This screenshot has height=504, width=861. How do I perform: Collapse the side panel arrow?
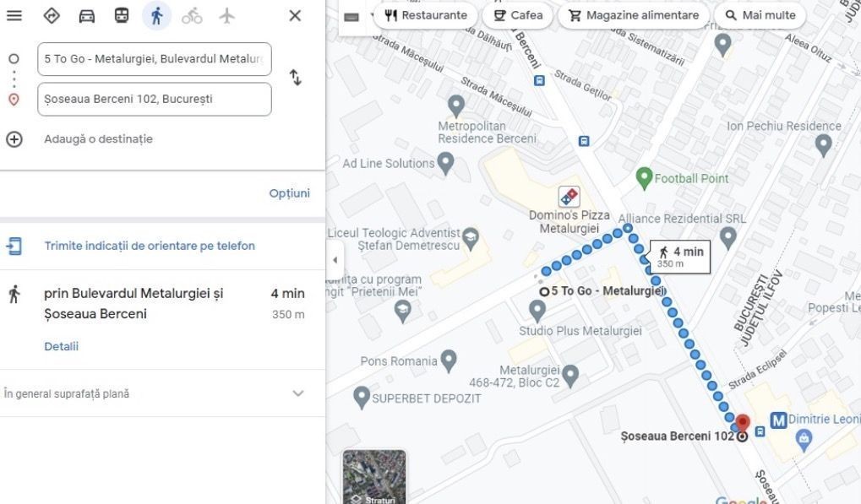pyautogui.click(x=335, y=260)
